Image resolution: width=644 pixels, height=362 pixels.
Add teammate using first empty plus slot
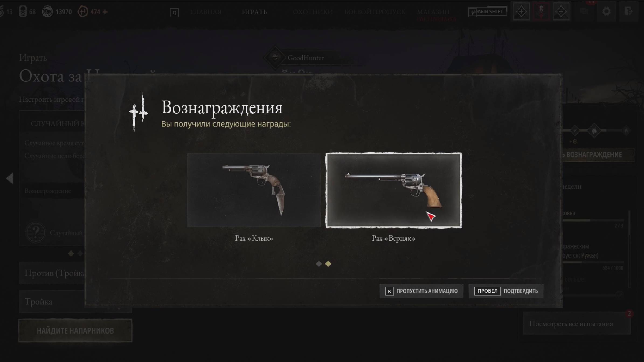pos(521,11)
